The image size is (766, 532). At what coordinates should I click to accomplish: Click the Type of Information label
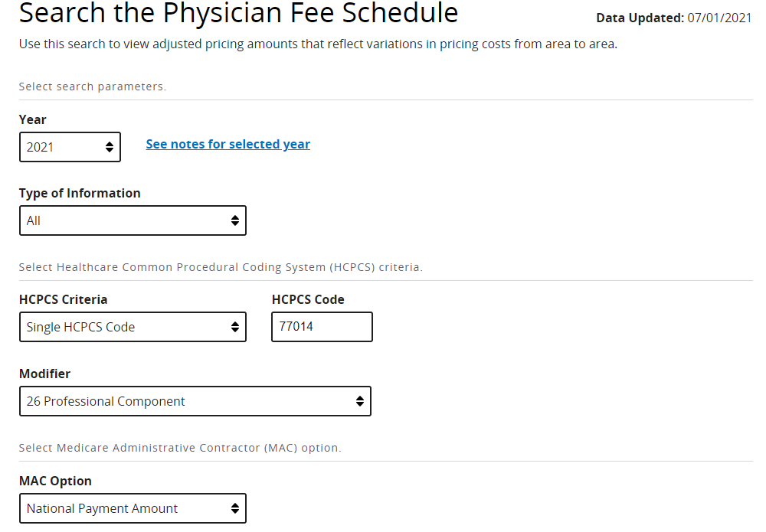(80, 193)
